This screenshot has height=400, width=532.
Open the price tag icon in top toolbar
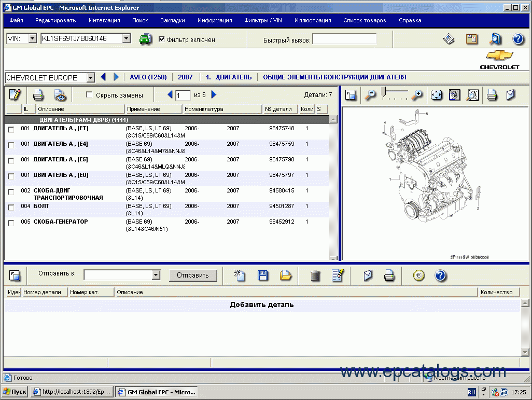(x=449, y=39)
